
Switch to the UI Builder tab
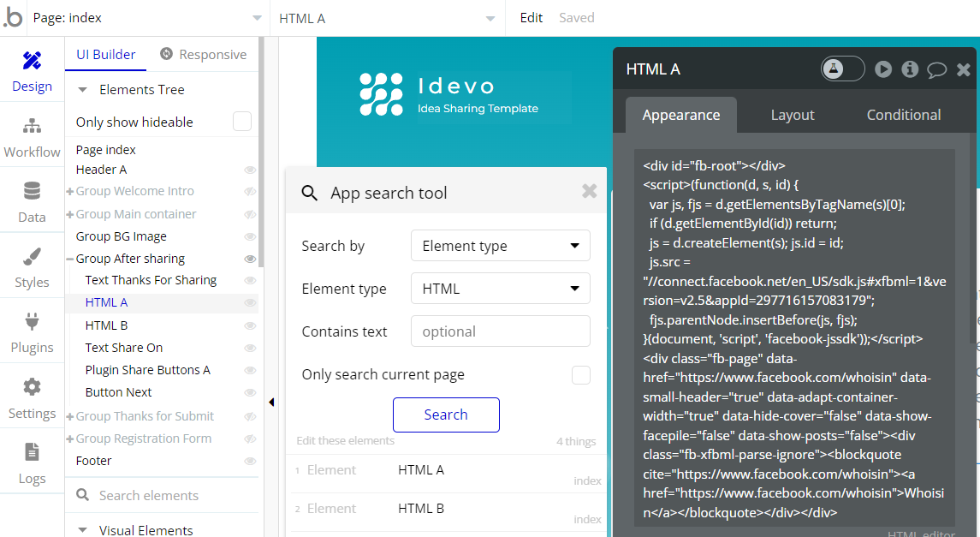coord(105,55)
